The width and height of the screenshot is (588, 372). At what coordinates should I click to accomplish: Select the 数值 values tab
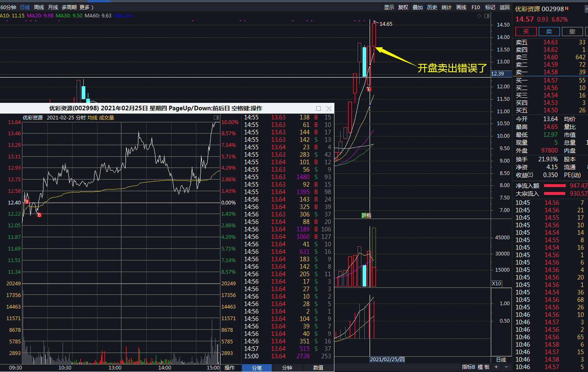tap(318, 368)
